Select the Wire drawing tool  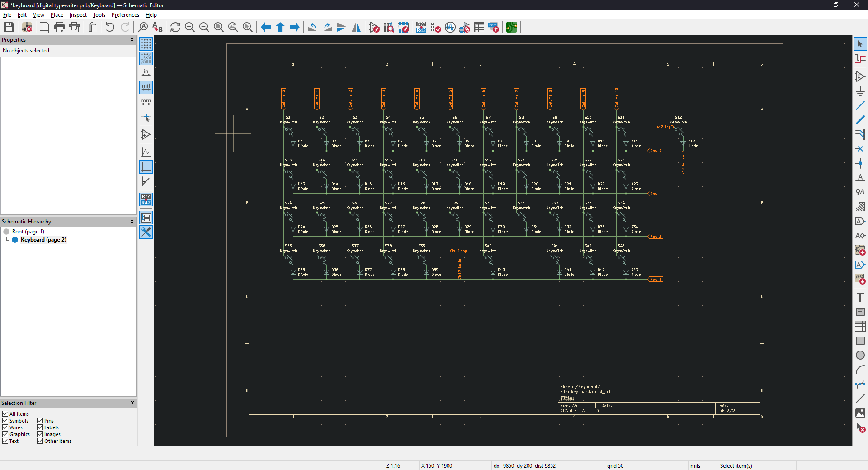pos(861,105)
